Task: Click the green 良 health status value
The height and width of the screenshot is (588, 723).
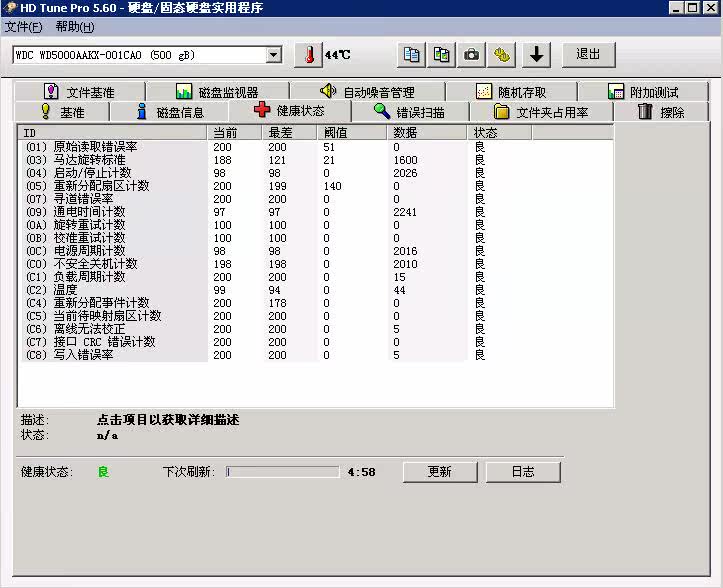Action: tap(103, 472)
